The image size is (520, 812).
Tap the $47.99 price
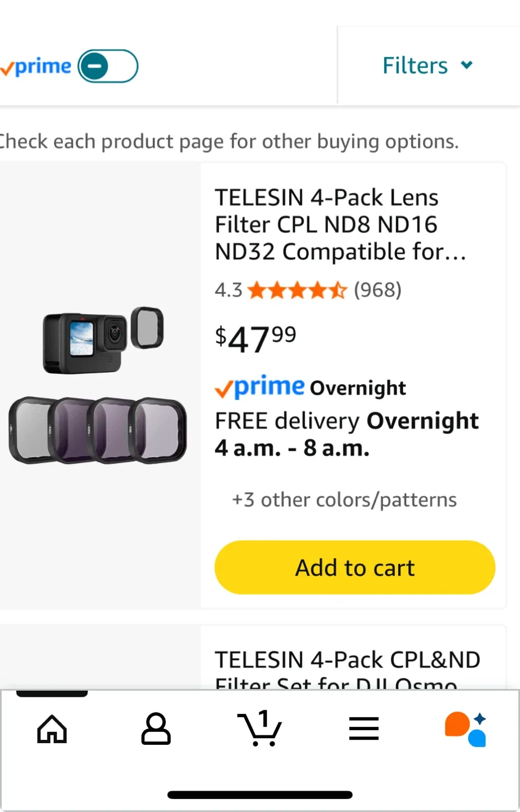[x=255, y=339]
